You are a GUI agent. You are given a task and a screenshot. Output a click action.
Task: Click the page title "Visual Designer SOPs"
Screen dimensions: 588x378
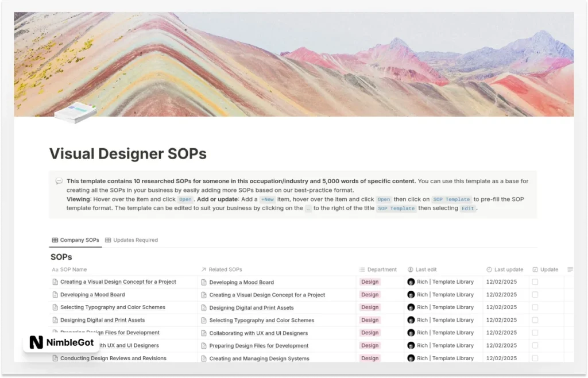[x=129, y=153]
